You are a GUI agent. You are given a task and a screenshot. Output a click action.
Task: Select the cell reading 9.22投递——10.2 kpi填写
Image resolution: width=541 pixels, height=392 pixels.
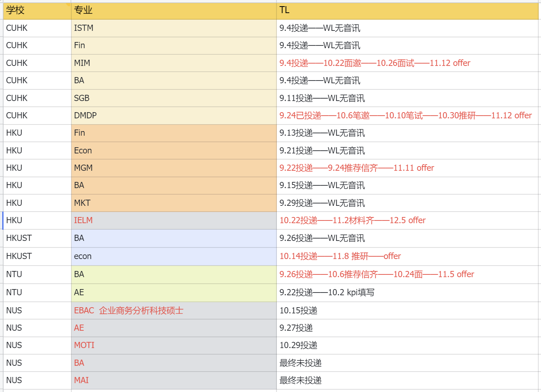click(327, 293)
